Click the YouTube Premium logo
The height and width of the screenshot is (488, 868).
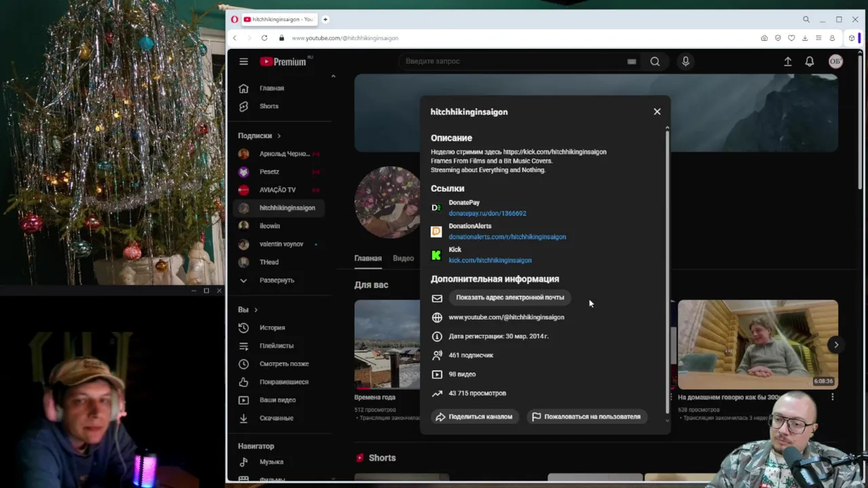(283, 62)
